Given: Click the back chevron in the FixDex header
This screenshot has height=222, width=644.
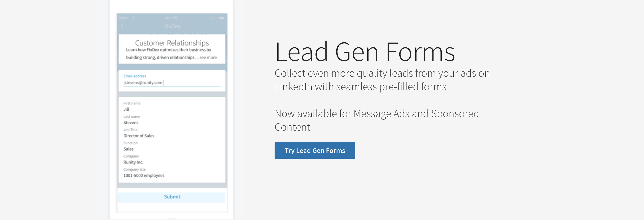Looking at the screenshot, I should [122, 26].
